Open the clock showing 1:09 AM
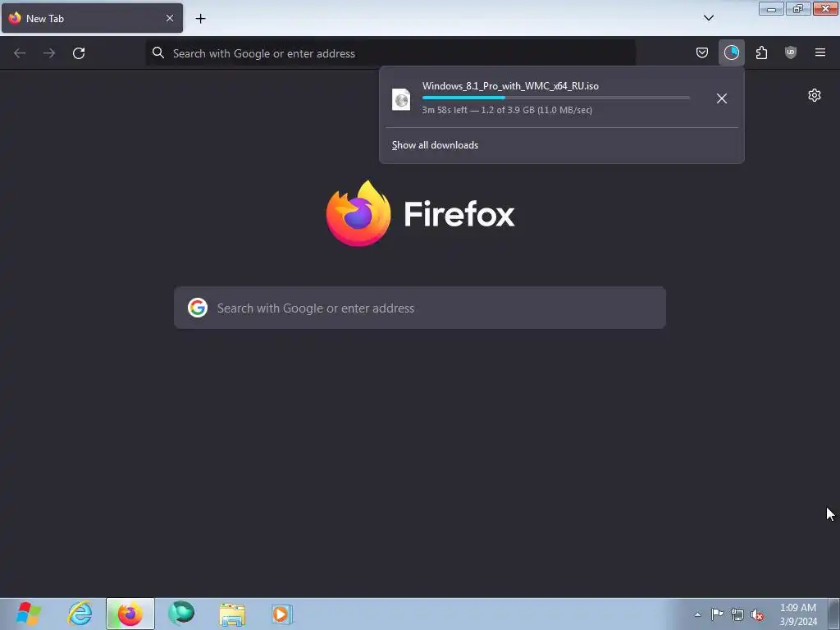The width and height of the screenshot is (840, 630). (798, 614)
